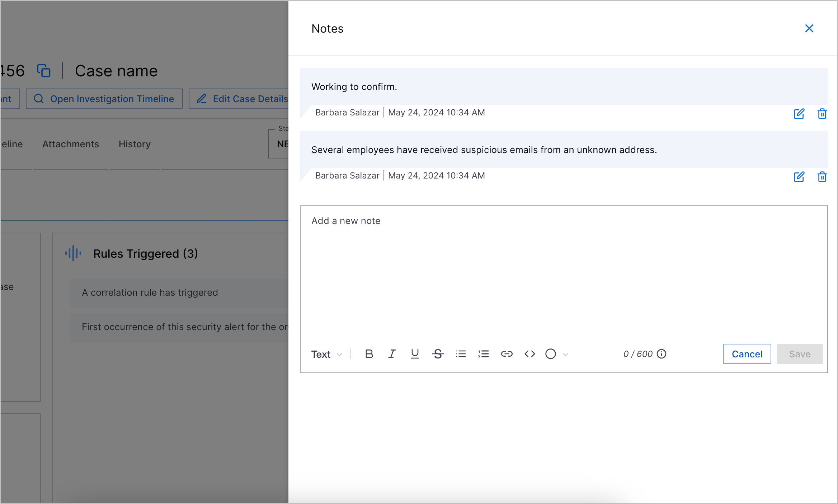Click Edit Case Details button
This screenshot has width=838, height=504.
239,99
